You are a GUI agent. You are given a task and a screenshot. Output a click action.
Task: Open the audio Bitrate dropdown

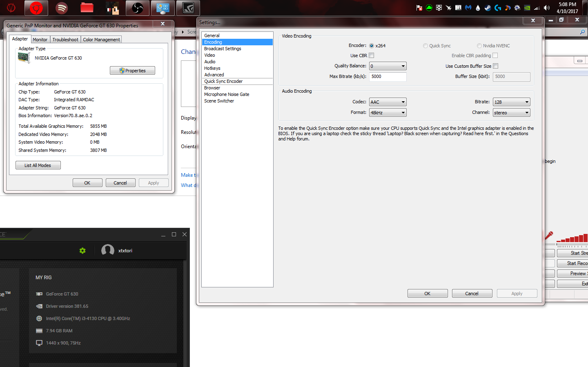512,102
